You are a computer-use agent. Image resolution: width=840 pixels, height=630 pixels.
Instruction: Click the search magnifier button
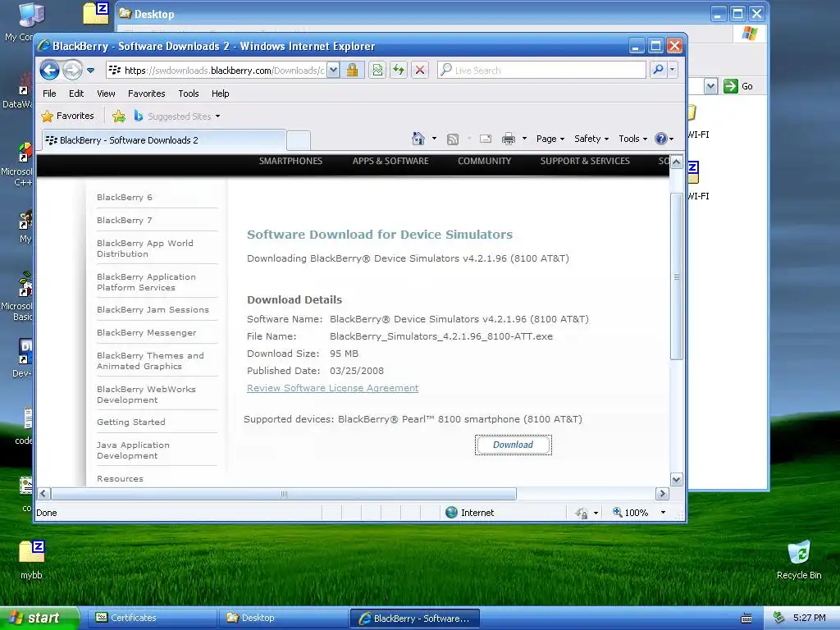click(658, 71)
